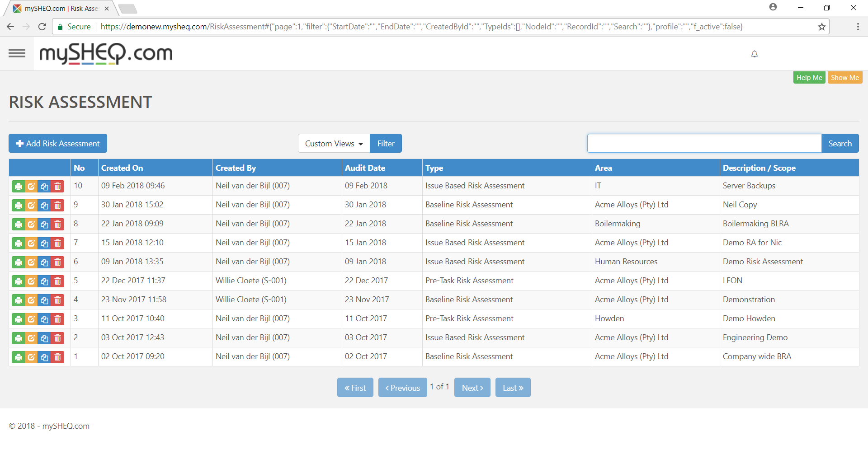
Task: Duplicate the Boilermaking BLRA entry
Action: 44,224
